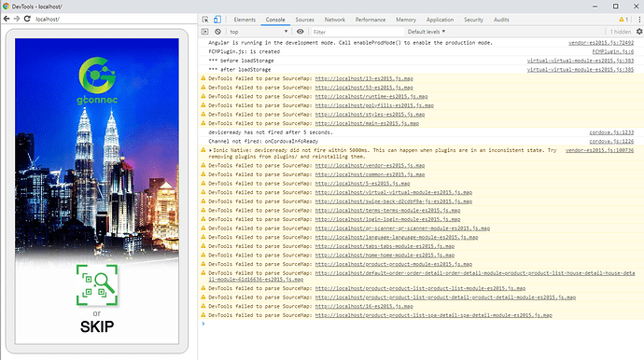Go forward with browser forward arrow
This screenshot has height=360, width=644.
click(x=17, y=19)
